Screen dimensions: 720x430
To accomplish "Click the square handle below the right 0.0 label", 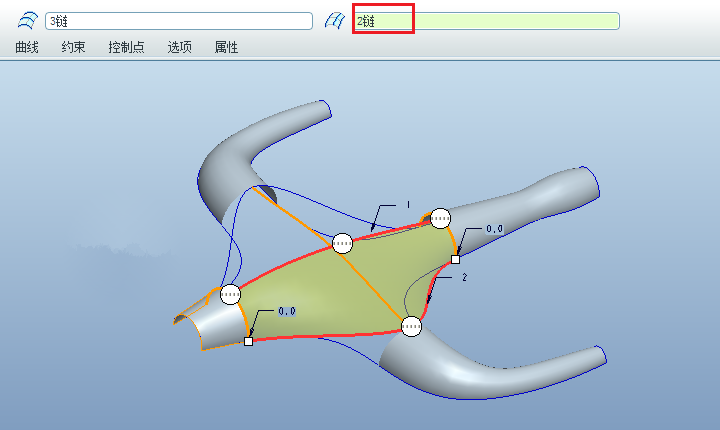I will (455, 260).
